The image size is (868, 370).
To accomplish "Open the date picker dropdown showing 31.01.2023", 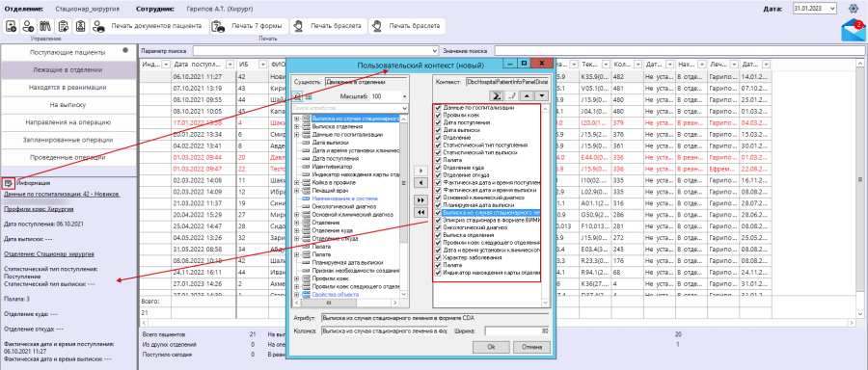I will [x=833, y=9].
